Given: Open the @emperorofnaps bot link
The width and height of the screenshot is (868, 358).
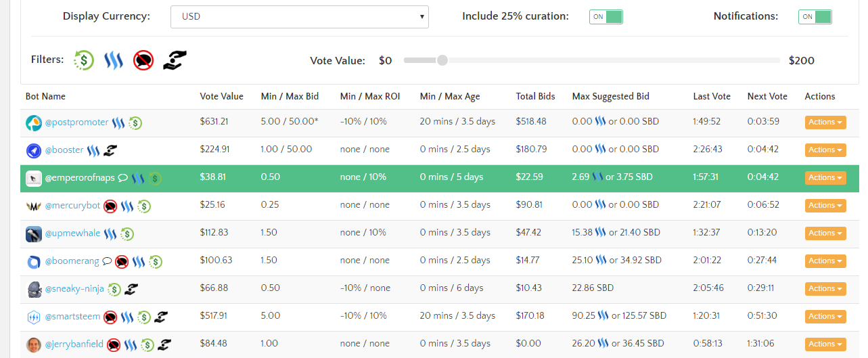Looking at the screenshot, I should click(x=80, y=178).
